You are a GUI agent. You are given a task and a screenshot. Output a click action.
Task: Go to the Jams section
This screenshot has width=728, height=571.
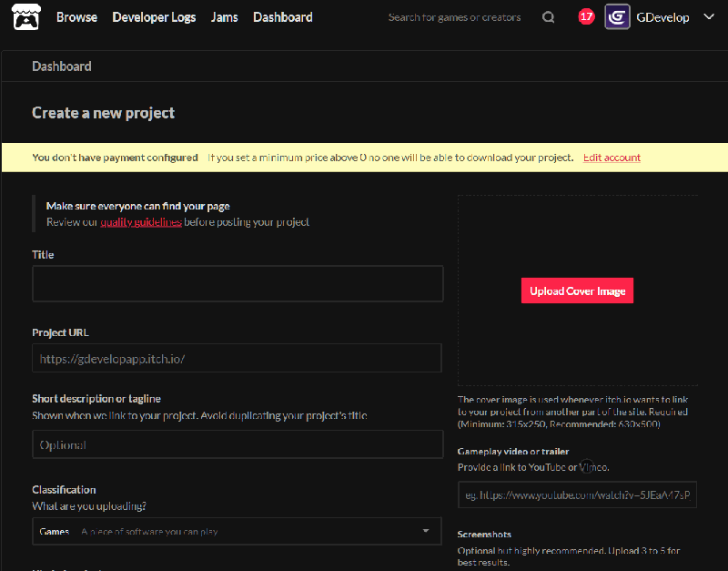click(224, 16)
